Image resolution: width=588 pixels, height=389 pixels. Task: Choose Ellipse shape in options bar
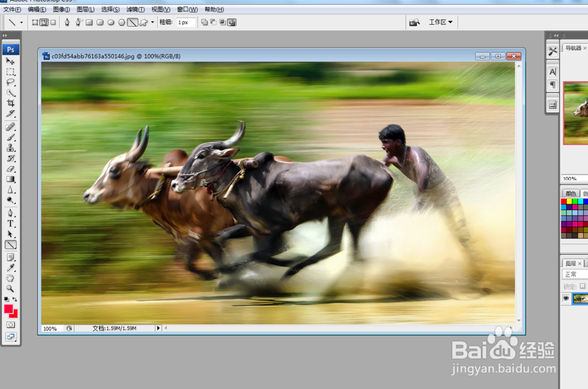point(111,22)
